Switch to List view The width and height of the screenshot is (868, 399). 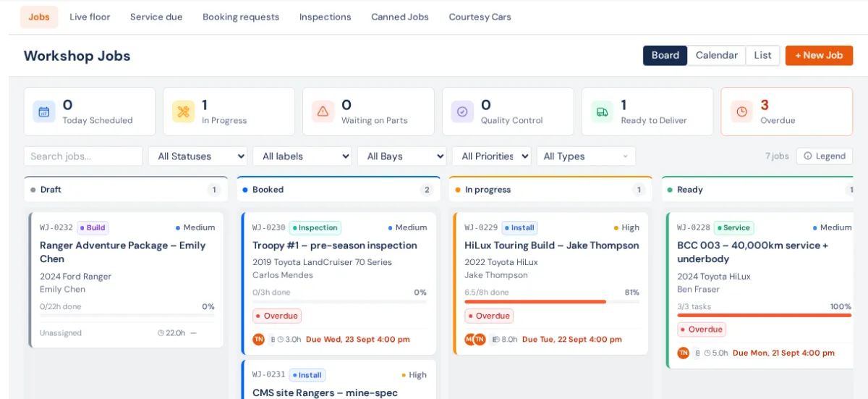(763, 55)
